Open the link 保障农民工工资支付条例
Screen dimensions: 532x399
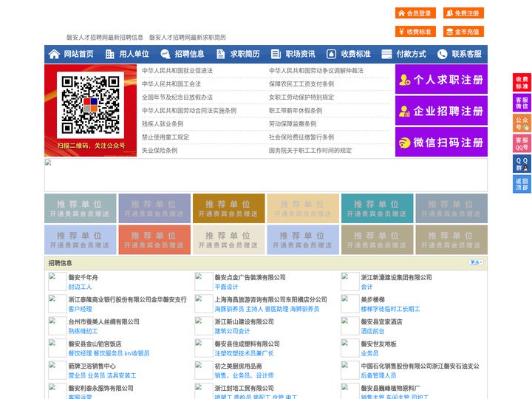pyautogui.click(x=301, y=83)
